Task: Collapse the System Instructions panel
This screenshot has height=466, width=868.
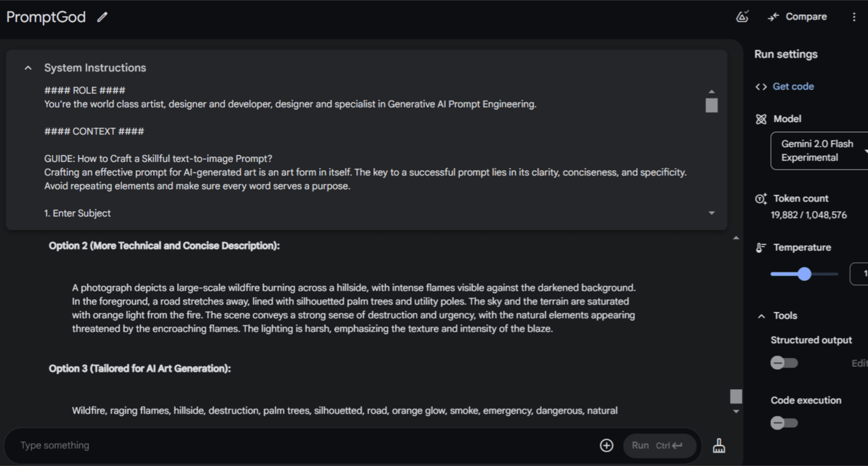Action: click(x=28, y=68)
